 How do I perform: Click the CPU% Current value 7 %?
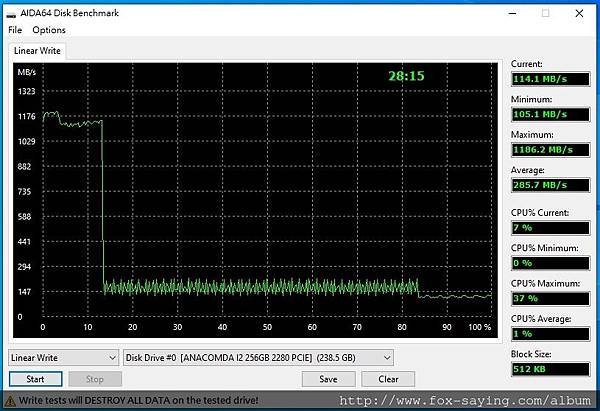pyautogui.click(x=551, y=228)
